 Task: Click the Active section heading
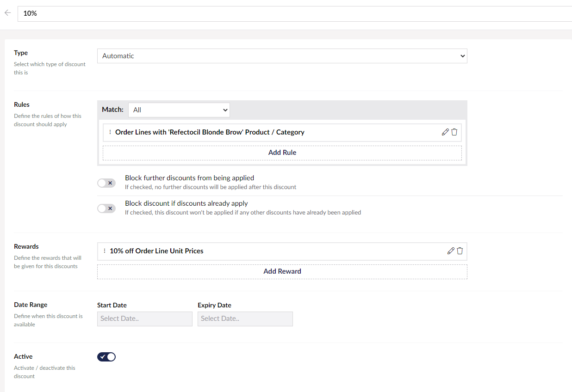23,356
